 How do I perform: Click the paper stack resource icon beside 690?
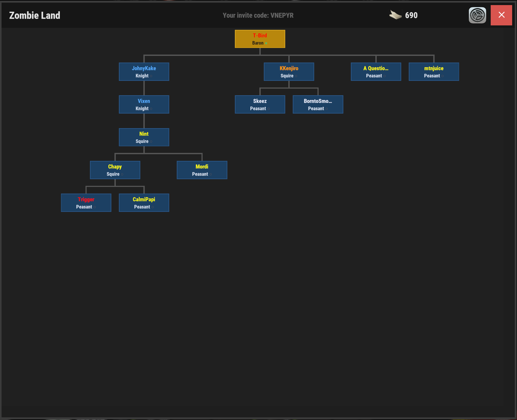(395, 15)
